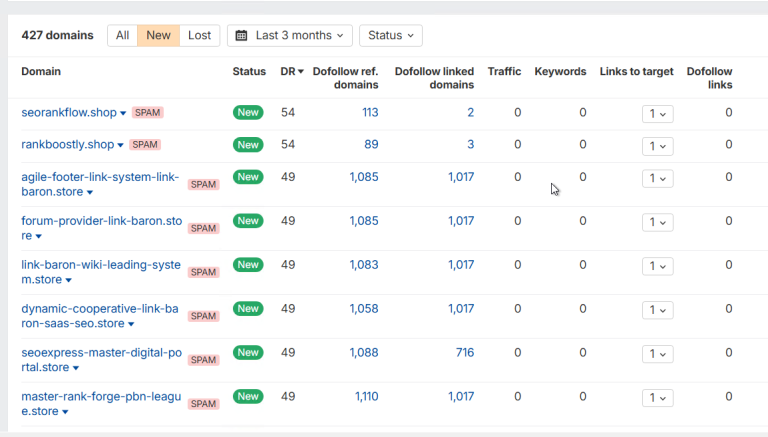The height and width of the screenshot is (437, 768).
Task: Expand caret for link-baron-wiki-leading-system.store
Action: pyautogui.click(x=68, y=280)
